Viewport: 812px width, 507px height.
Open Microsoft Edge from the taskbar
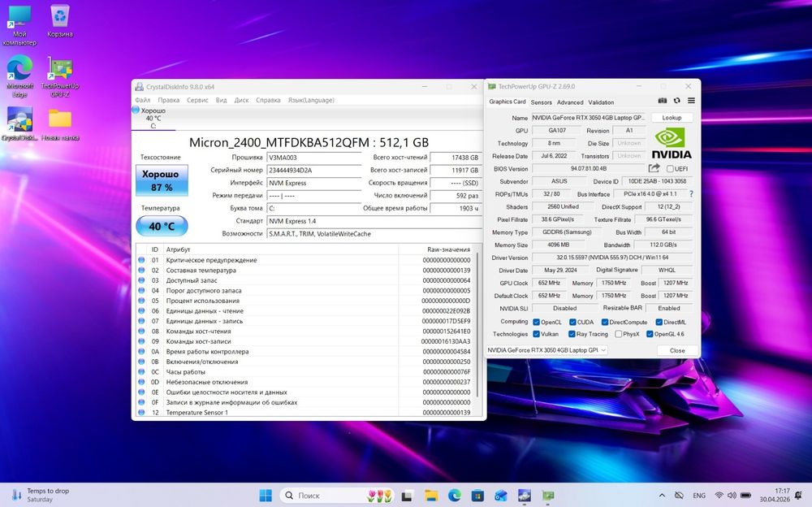tap(454, 496)
